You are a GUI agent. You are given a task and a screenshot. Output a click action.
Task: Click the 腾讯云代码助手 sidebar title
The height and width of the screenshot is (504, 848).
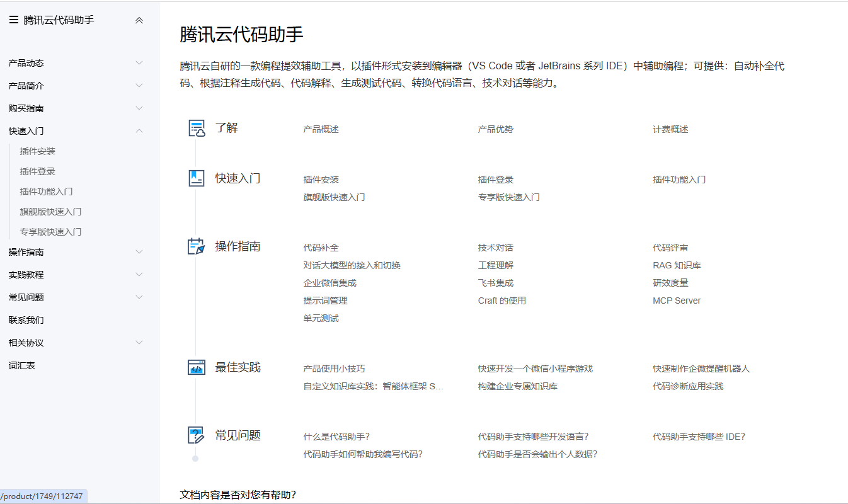click(59, 20)
